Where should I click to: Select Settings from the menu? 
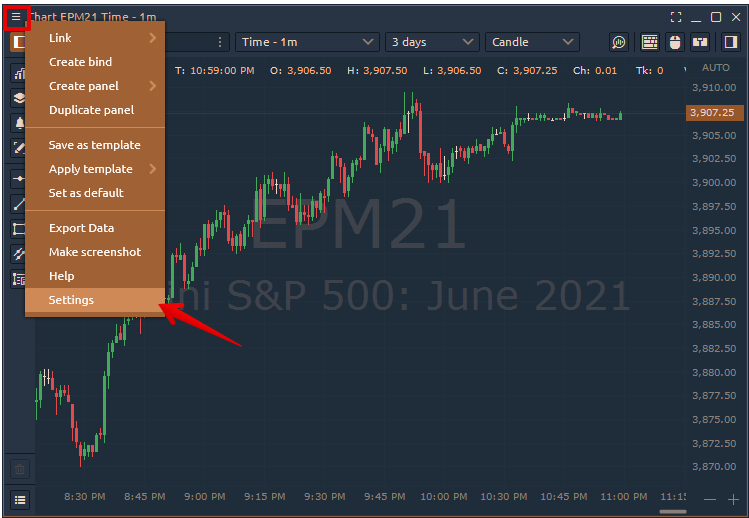click(x=72, y=300)
